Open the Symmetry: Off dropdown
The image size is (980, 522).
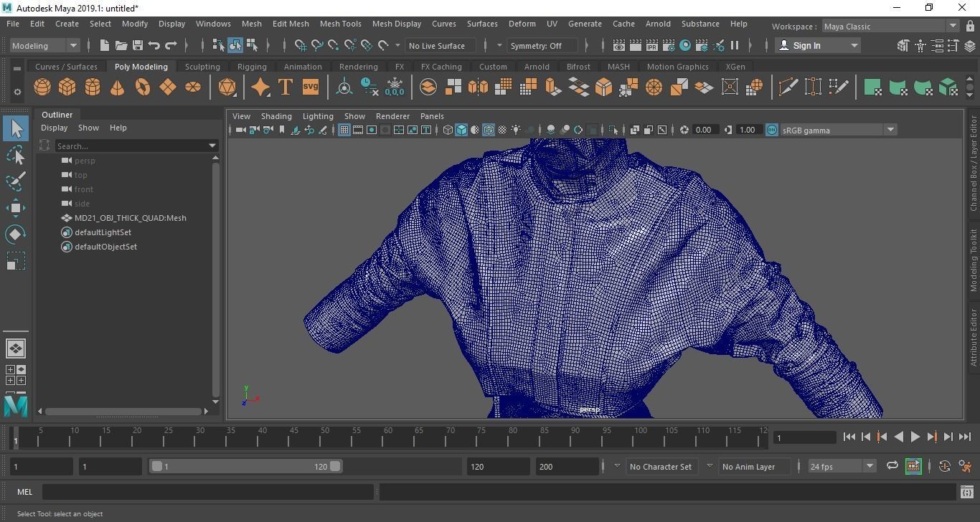point(542,46)
